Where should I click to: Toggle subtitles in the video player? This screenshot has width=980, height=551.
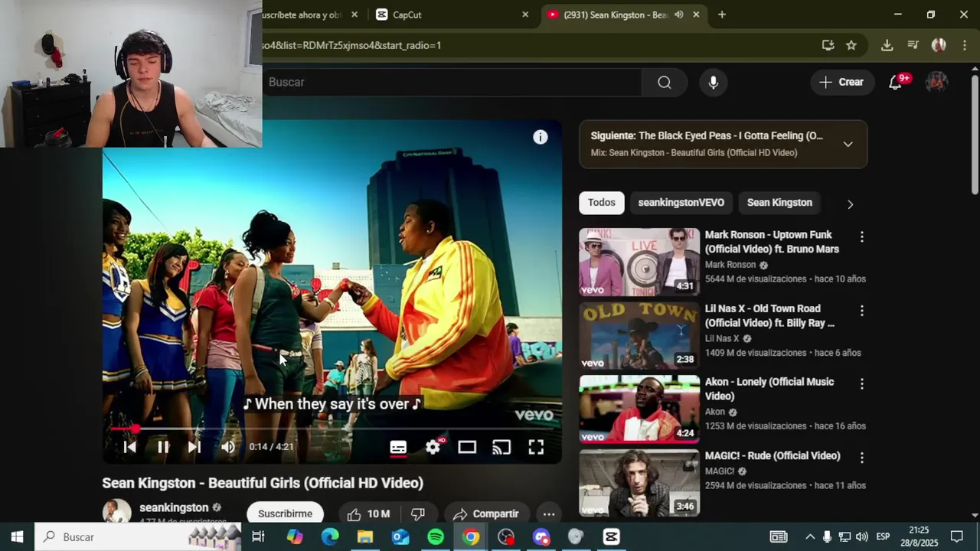point(398,448)
